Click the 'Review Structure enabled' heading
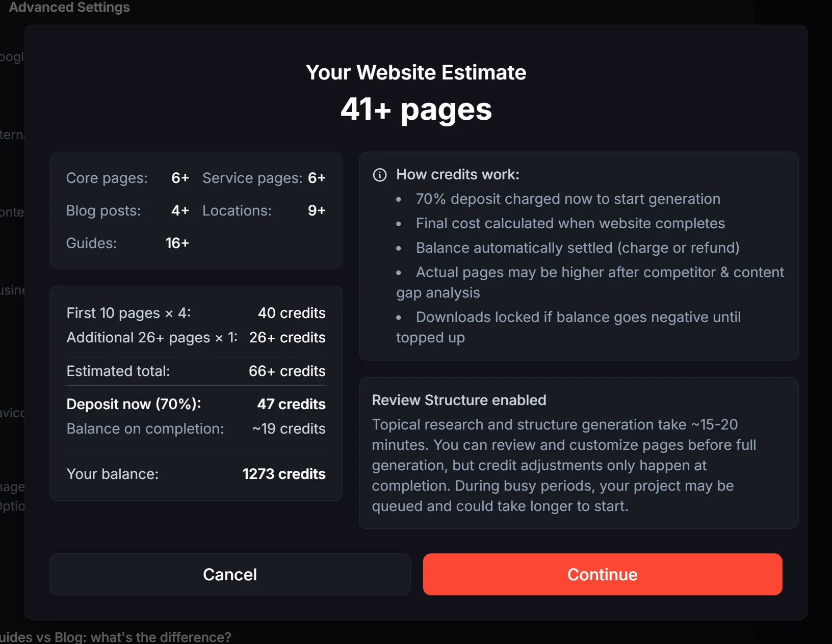The image size is (832, 644). (x=459, y=400)
